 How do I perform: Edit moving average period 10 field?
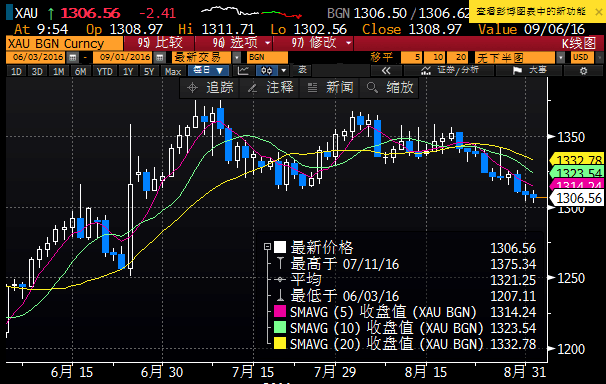click(434, 58)
